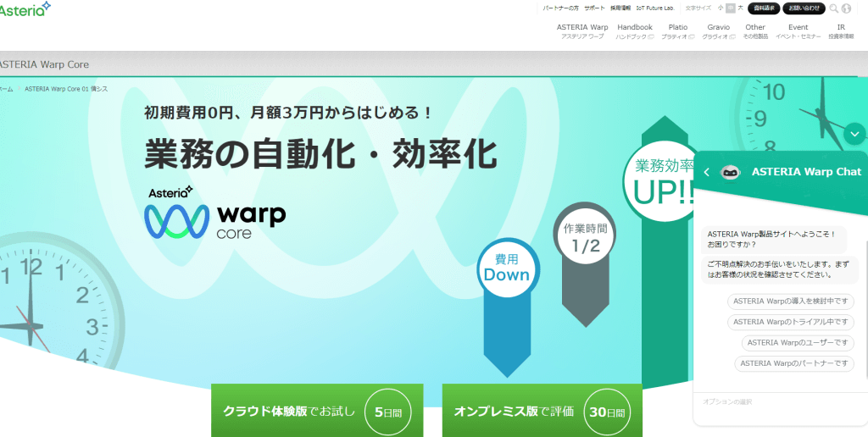Set text size to 大 (large)

coord(740,8)
